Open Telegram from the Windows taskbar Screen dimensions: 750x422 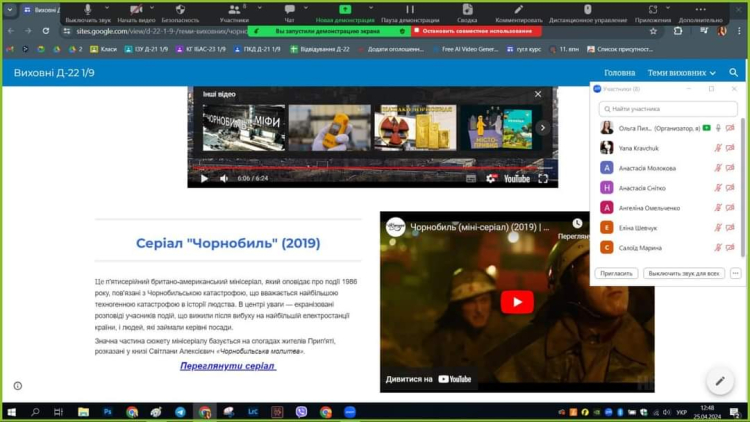coord(180,412)
